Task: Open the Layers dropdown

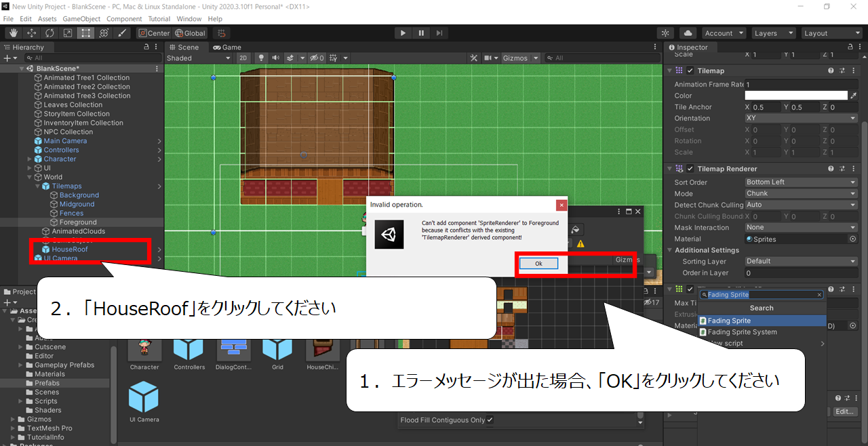Action: [774, 33]
